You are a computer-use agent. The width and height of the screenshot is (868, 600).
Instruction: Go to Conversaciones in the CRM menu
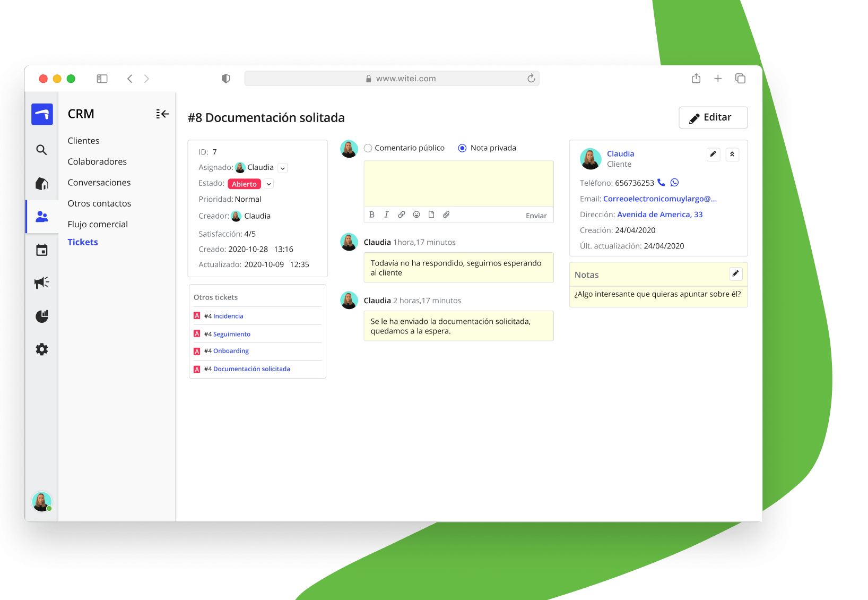point(99,183)
